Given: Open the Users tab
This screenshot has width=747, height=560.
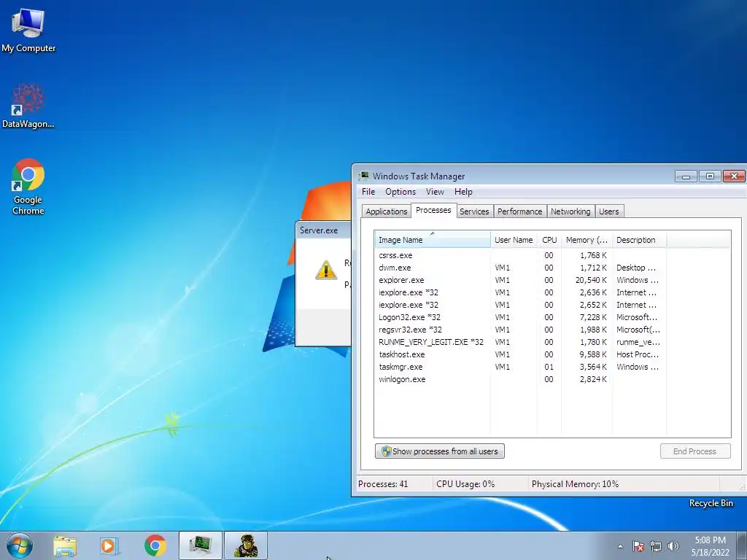Looking at the screenshot, I should coord(609,211).
